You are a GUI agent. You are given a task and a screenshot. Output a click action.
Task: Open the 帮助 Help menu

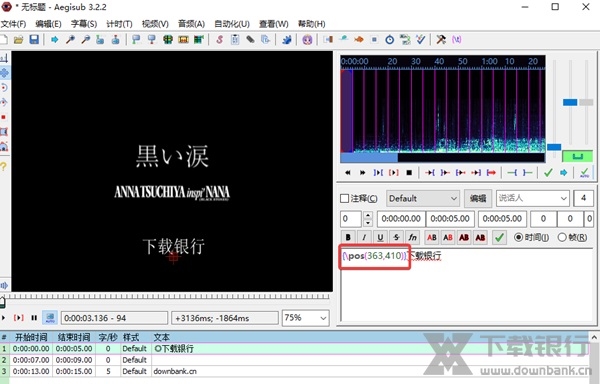tap(311, 24)
